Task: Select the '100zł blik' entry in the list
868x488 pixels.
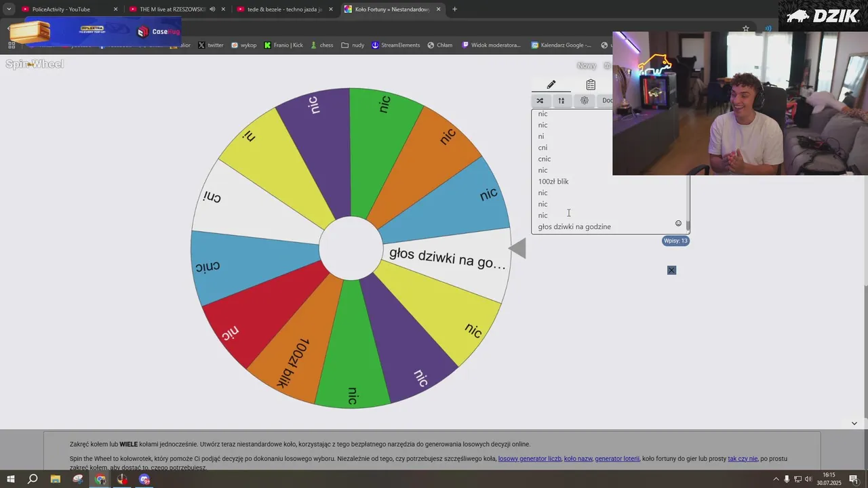Action: coord(553,182)
